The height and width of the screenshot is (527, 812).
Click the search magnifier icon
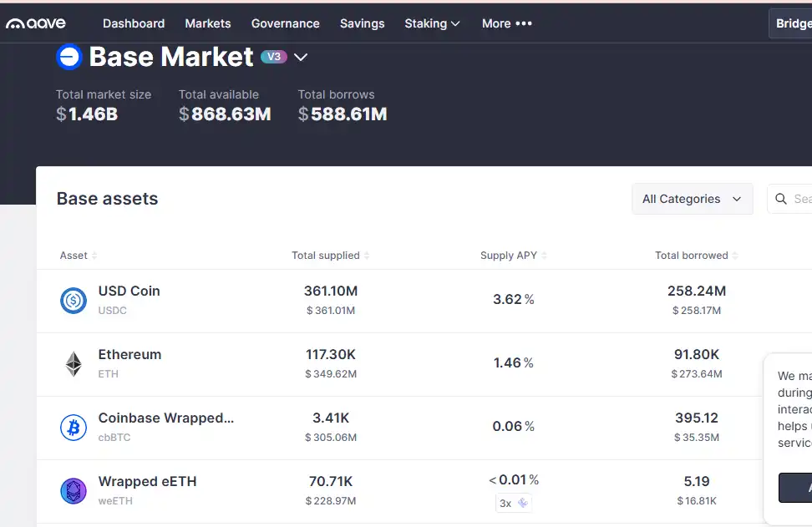tap(781, 199)
